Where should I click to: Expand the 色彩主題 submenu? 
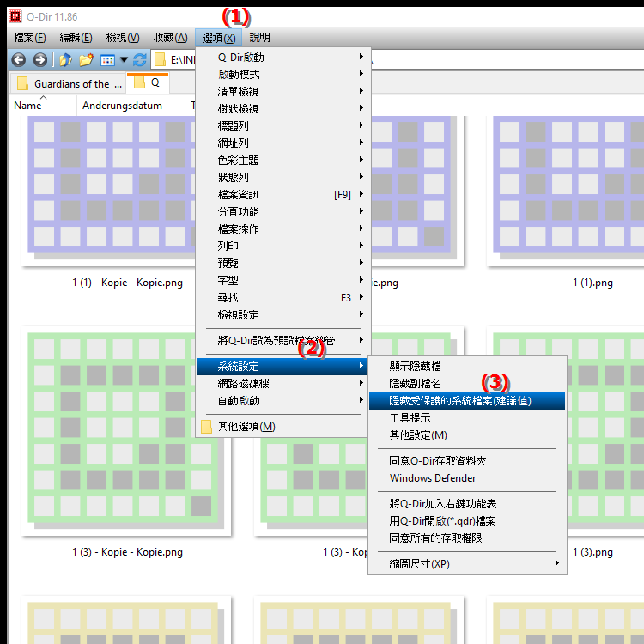coord(283,161)
